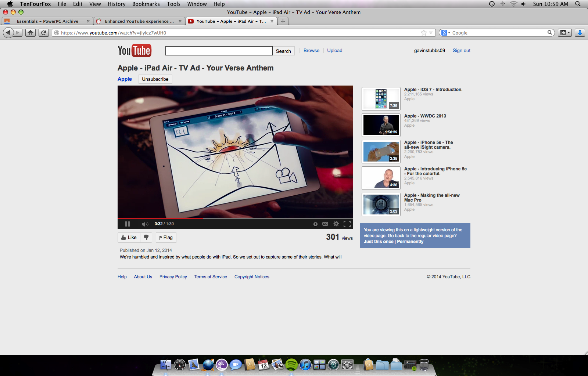Open Copyright Notices footer link
The width and height of the screenshot is (588, 376).
click(x=252, y=277)
